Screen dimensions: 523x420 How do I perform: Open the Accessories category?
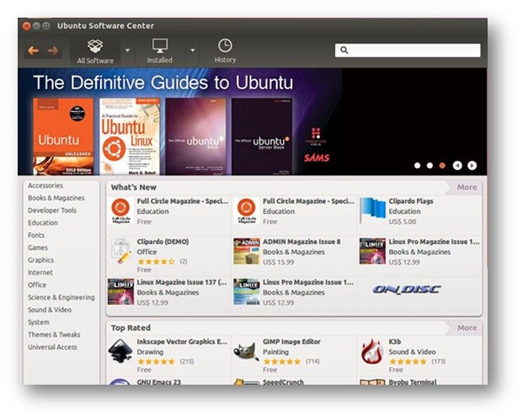pos(45,186)
